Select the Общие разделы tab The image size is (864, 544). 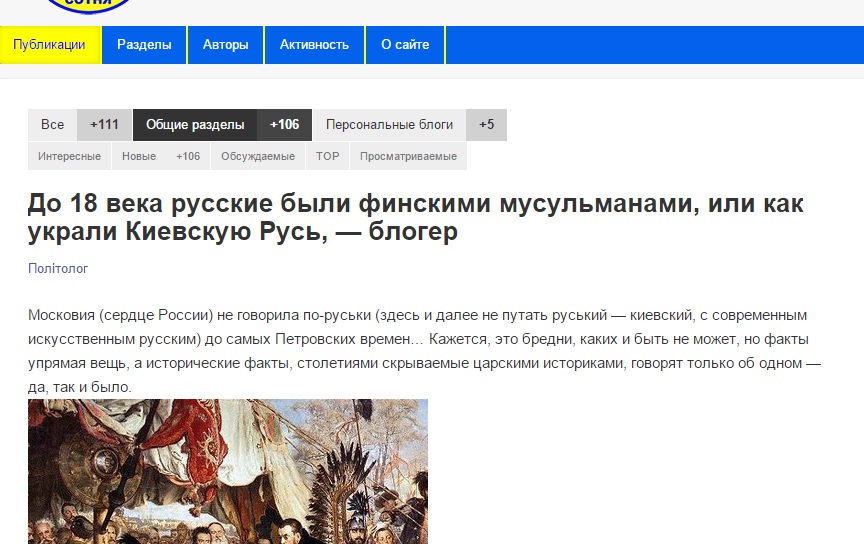click(x=195, y=125)
